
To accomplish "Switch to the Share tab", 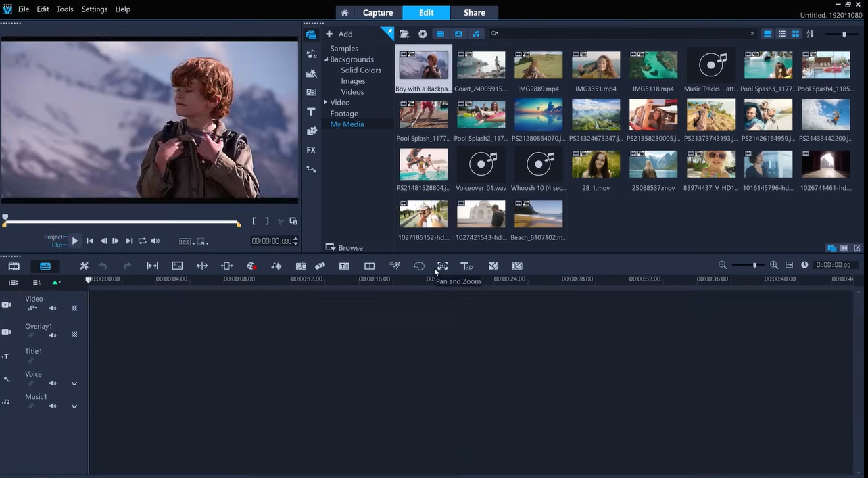I will pos(474,12).
